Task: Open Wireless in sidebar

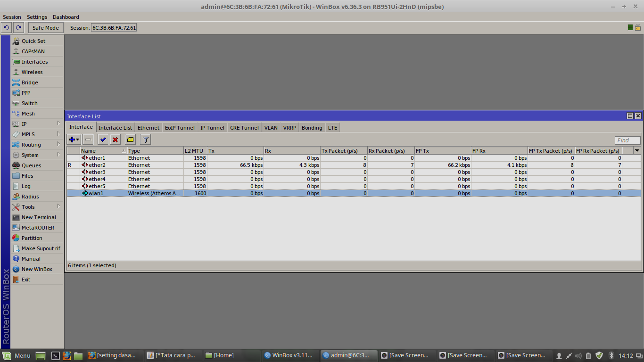Action: click(37, 72)
